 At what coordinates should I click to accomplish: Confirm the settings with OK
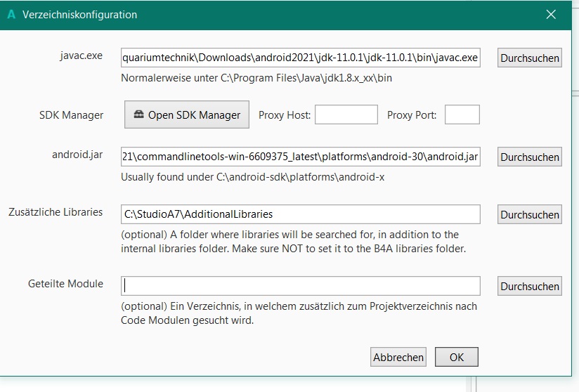pyautogui.click(x=457, y=357)
